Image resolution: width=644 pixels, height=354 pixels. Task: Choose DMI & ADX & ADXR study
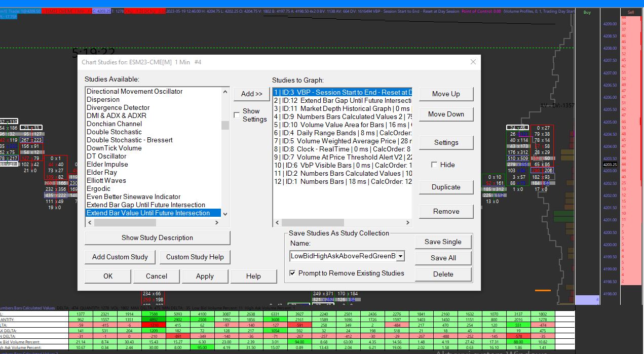point(154,115)
